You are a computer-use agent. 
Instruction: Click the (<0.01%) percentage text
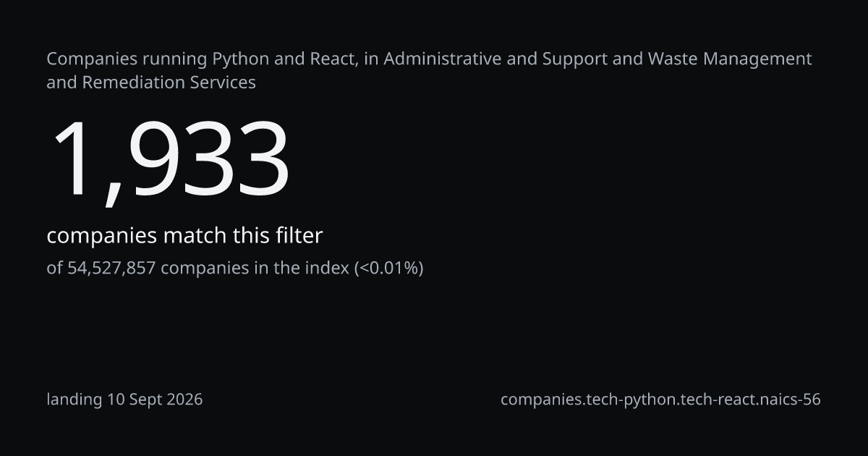coord(388,269)
